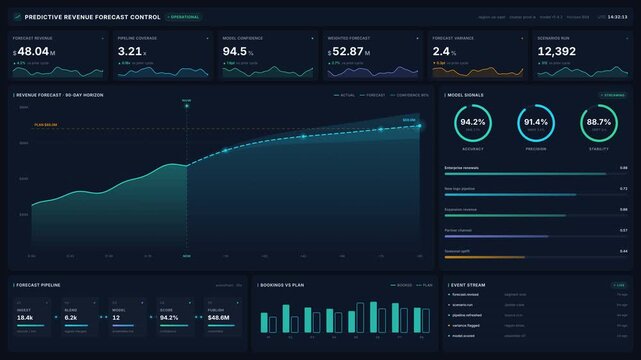
Task: Click the NOW label on the chart x-axis
Action: [x=187, y=256]
